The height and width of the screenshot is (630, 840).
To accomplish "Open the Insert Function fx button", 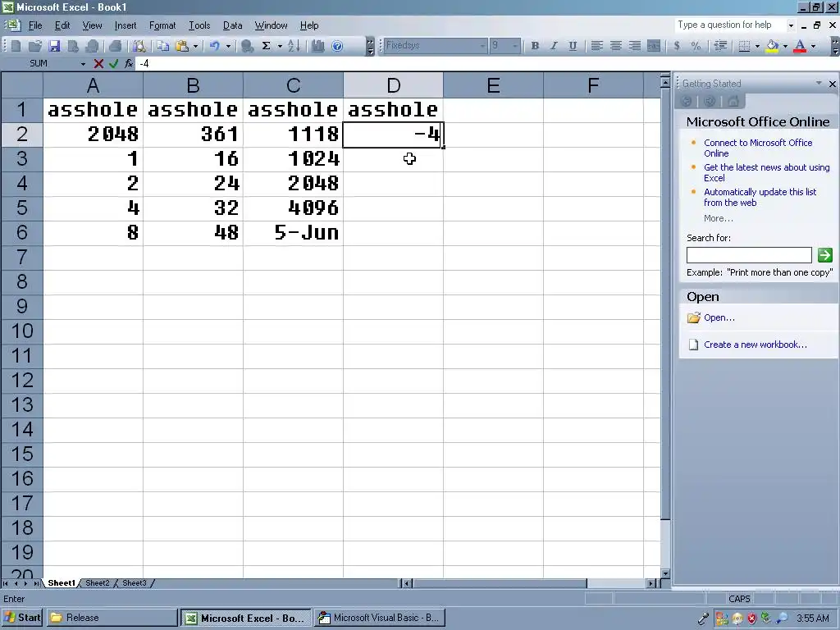I will (129, 64).
